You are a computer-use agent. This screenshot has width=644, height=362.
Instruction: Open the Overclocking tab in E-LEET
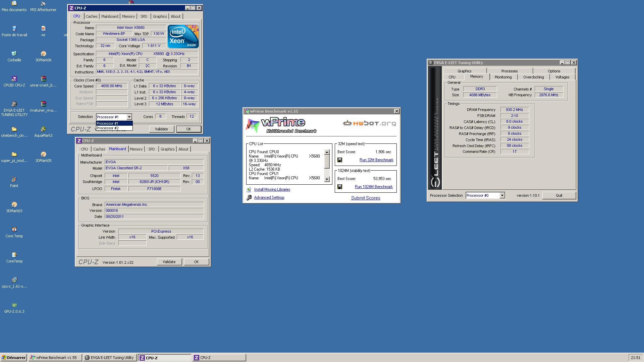(x=533, y=77)
